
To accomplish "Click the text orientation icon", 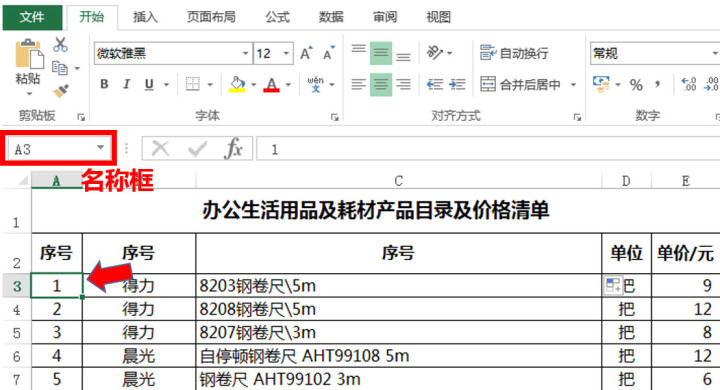I will click(434, 53).
